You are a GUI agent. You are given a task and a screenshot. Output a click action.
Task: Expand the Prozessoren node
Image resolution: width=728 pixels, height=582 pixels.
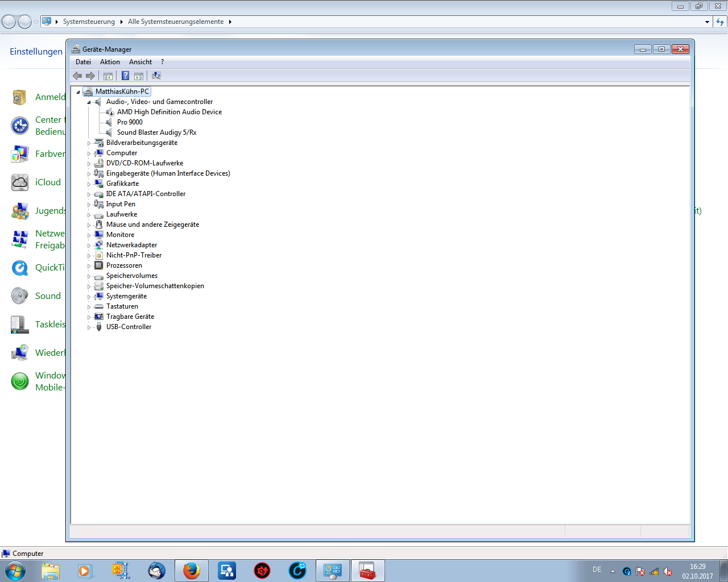click(x=89, y=266)
